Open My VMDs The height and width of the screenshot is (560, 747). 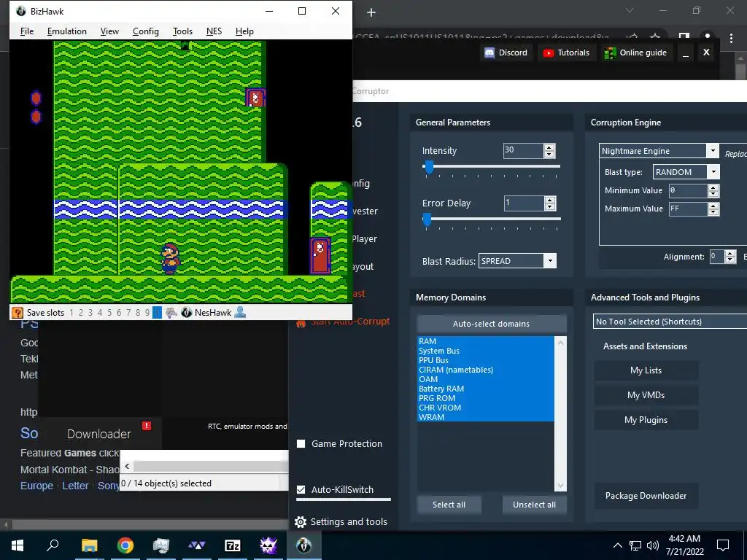[x=646, y=395]
